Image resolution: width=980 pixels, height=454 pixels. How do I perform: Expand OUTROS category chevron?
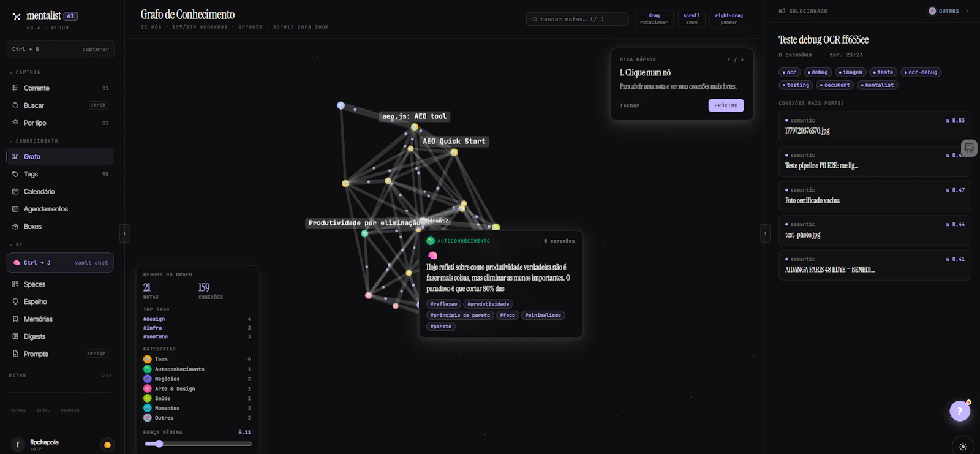coord(967,11)
